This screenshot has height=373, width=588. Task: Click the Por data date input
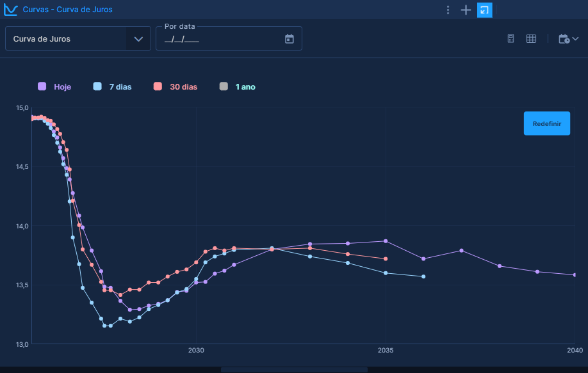218,39
